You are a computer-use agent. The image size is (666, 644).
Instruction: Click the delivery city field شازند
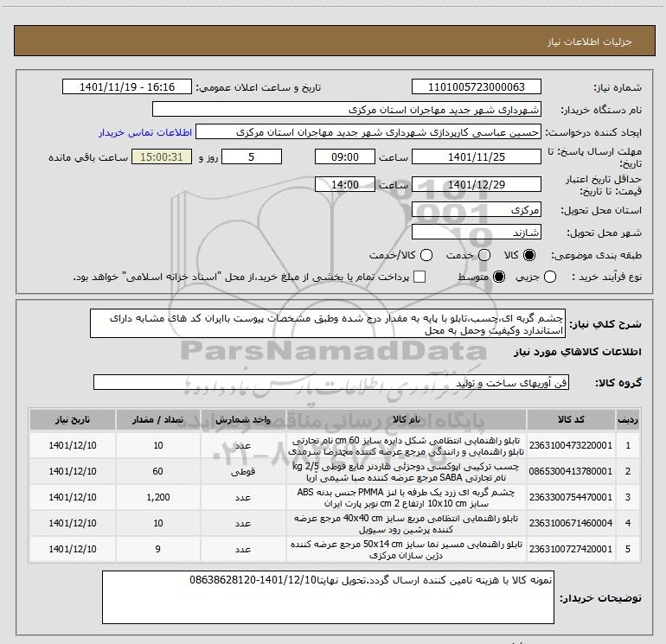pos(476,233)
